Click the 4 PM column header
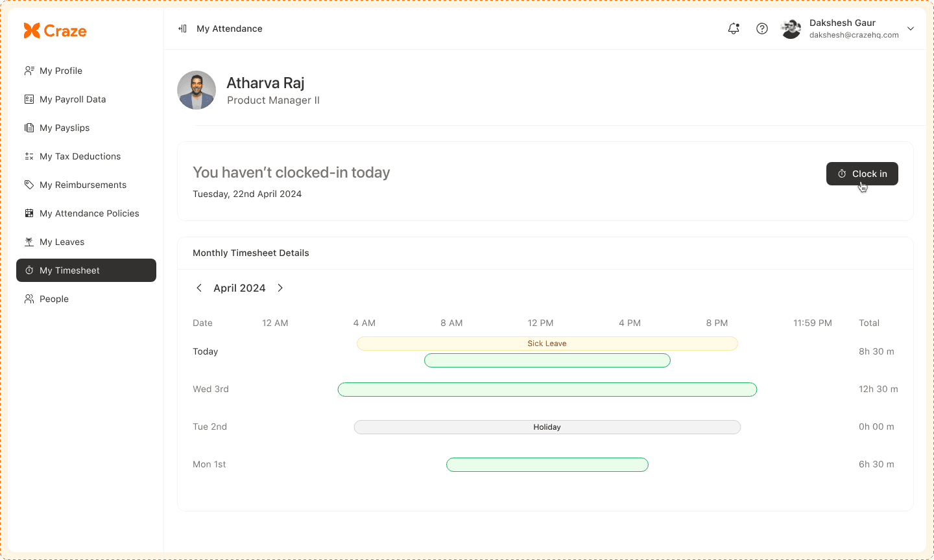Viewport: 934px width, 560px height. pyautogui.click(x=630, y=323)
